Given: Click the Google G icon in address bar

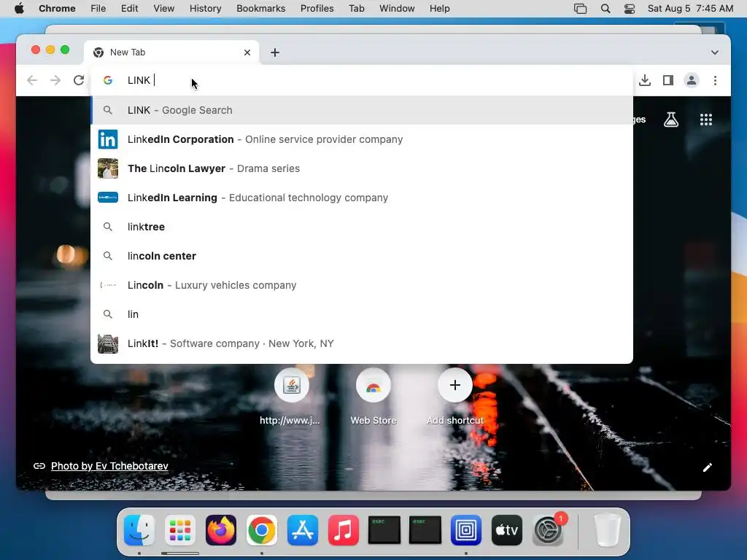Looking at the screenshot, I should coord(108,80).
